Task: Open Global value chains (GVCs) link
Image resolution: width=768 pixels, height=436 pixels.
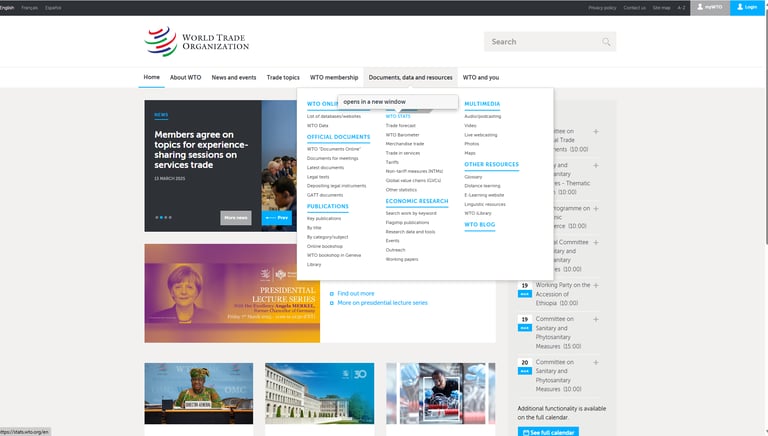Action: (x=413, y=181)
